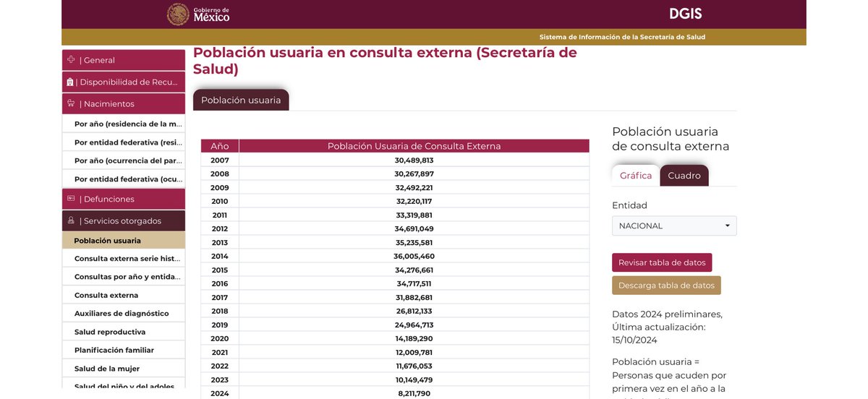The width and height of the screenshot is (868, 399).
Task: Click the 2015 year cell
Action: (x=220, y=270)
